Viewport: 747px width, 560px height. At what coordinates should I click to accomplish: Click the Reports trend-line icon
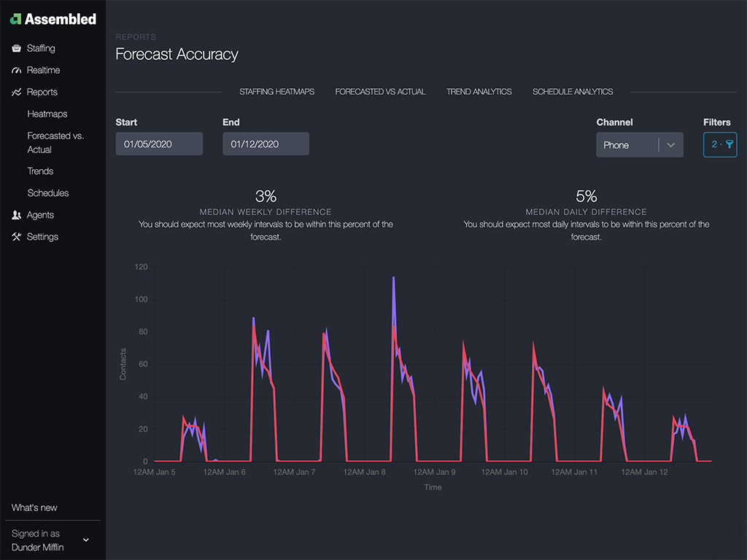[x=16, y=92]
